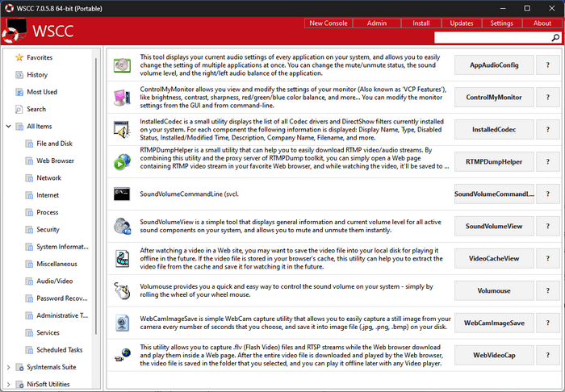Click the RTMPDumpHelper globe play icon
Viewport: 565px width, 392px height.
[122, 162]
